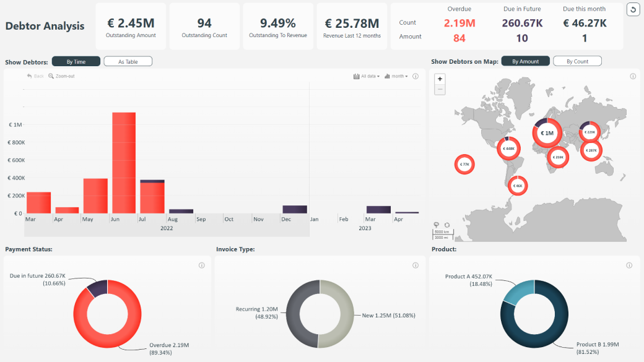Click the 'Back' control on the timeline chart
Screen dimensions: 644x362
pyautogui.click(x=36, y=76)
